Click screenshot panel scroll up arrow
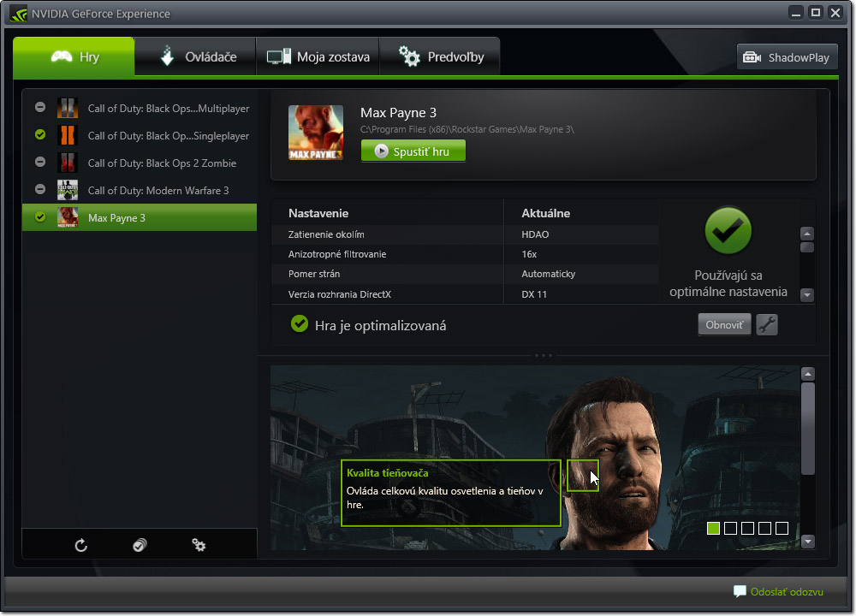The image size is (856, 616). click(x=808, y=374)
